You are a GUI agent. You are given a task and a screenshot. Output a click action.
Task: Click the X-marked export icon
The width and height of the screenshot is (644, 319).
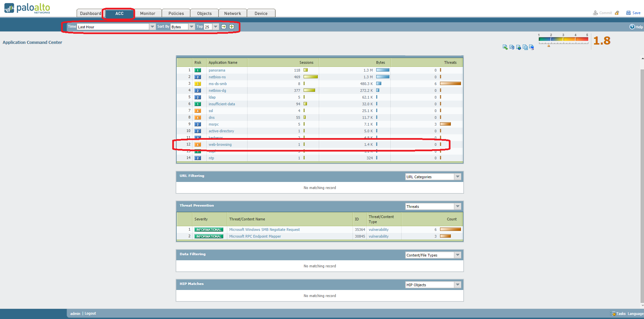pyautogui.click(x=512, y=47)
